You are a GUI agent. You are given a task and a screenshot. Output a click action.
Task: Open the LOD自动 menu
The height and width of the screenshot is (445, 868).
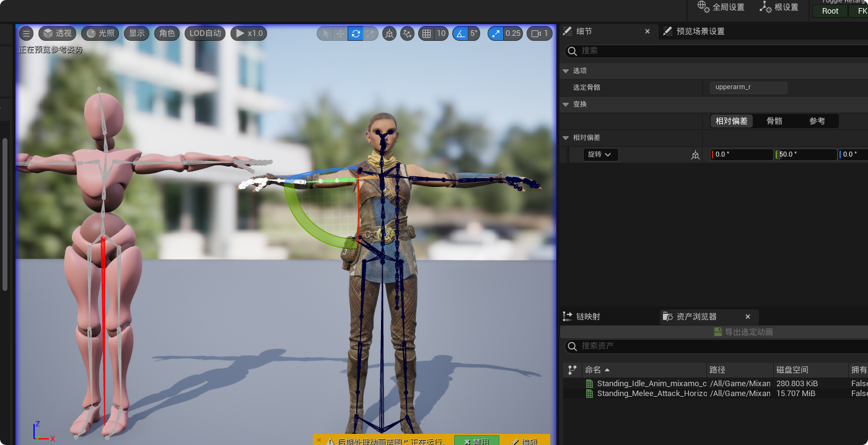205,33
